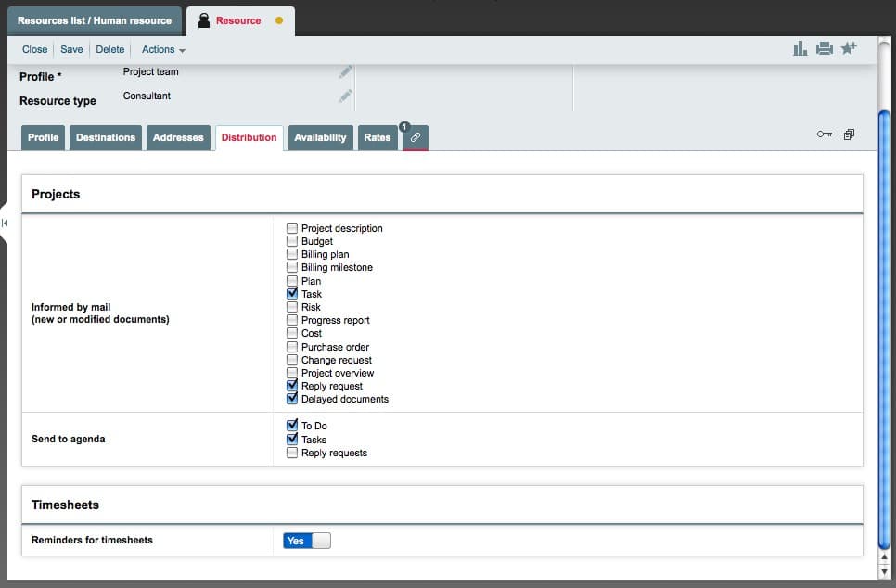Screen dimensions: 896x588
Task: Click the Save button
Action: pos(71,50)
